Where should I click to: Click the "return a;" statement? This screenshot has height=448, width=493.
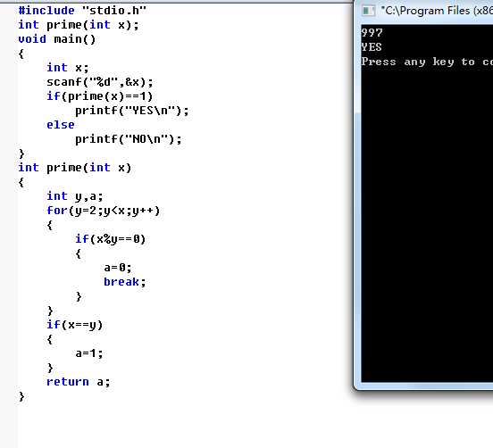pos(79,382)
